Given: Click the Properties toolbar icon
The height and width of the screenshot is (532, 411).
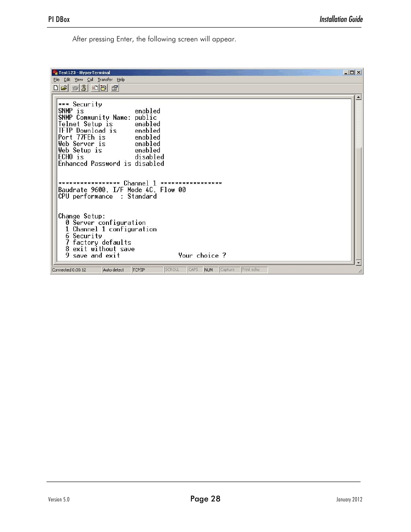Looking at the screenshot, I should (115, 88).
